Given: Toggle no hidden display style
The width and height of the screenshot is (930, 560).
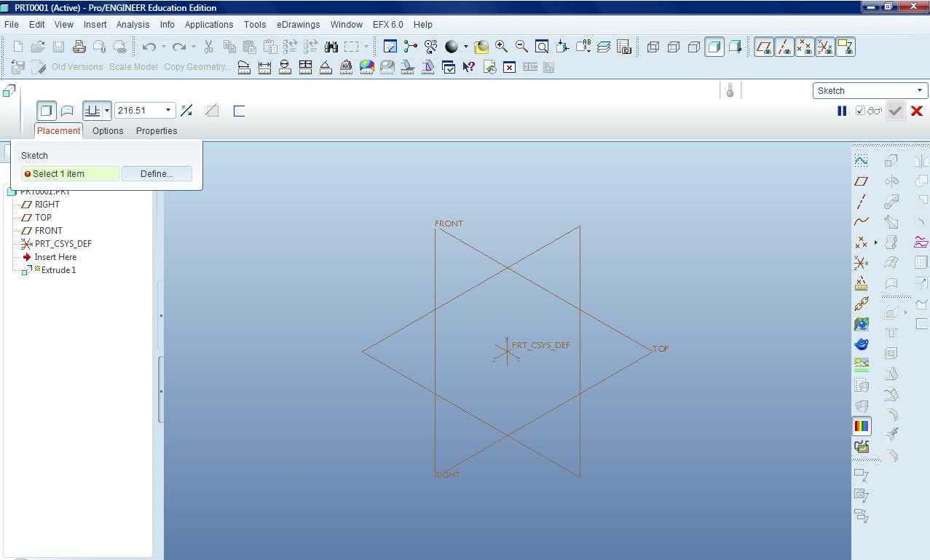Looking at the screenshot, I should (x=694, y=47).
